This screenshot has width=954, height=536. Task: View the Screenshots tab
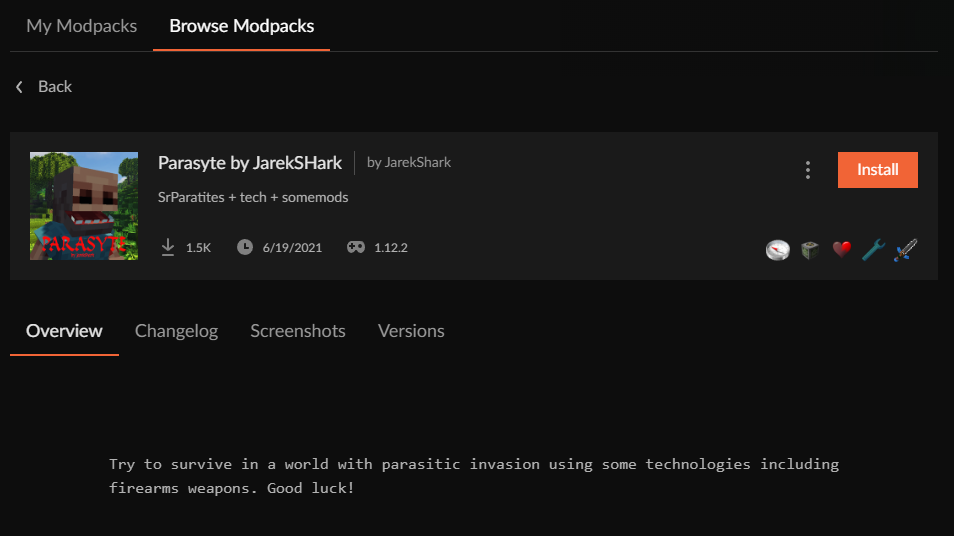tap(298, 331)
